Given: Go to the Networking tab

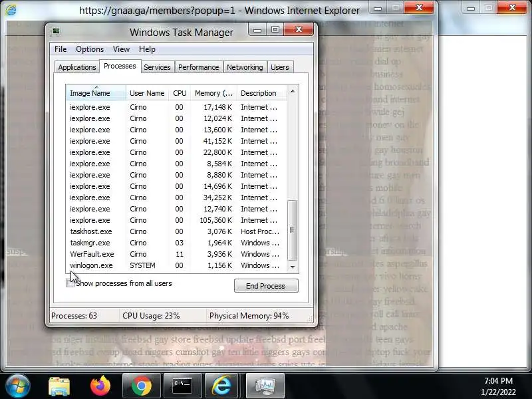Looking at the screenshot, I should (x=245, y=67).
